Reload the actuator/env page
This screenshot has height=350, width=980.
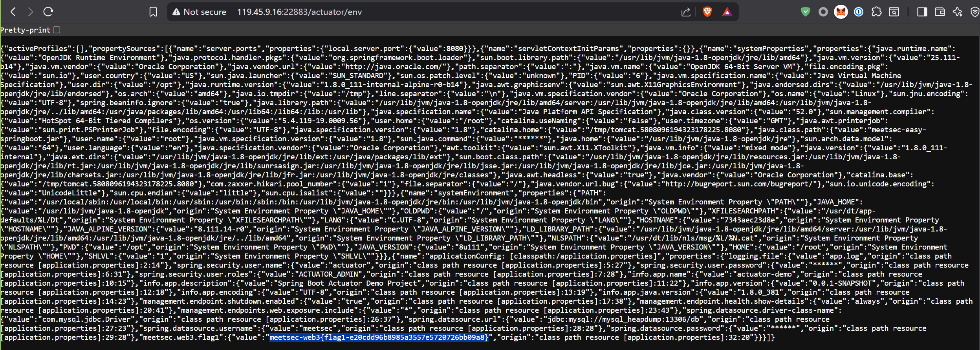click(48, 12)
